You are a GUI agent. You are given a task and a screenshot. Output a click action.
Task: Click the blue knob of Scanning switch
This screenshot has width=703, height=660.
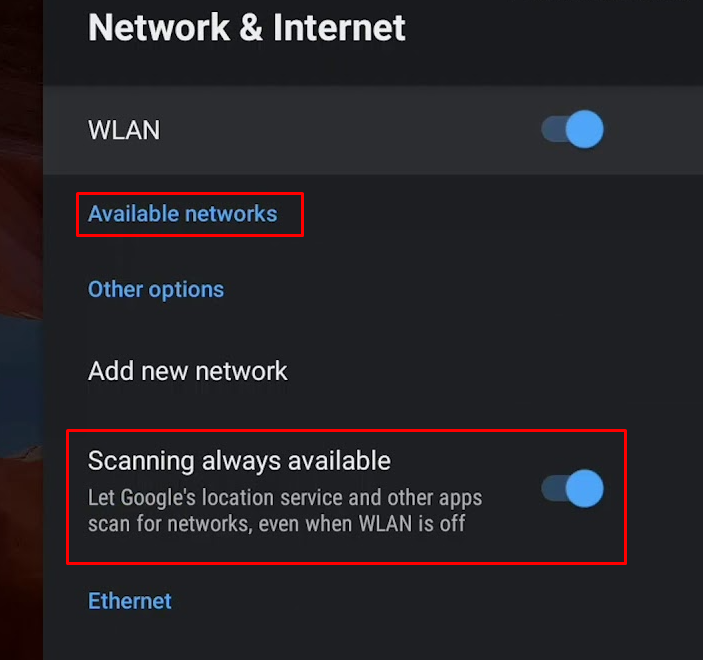(x=584, y=488)
